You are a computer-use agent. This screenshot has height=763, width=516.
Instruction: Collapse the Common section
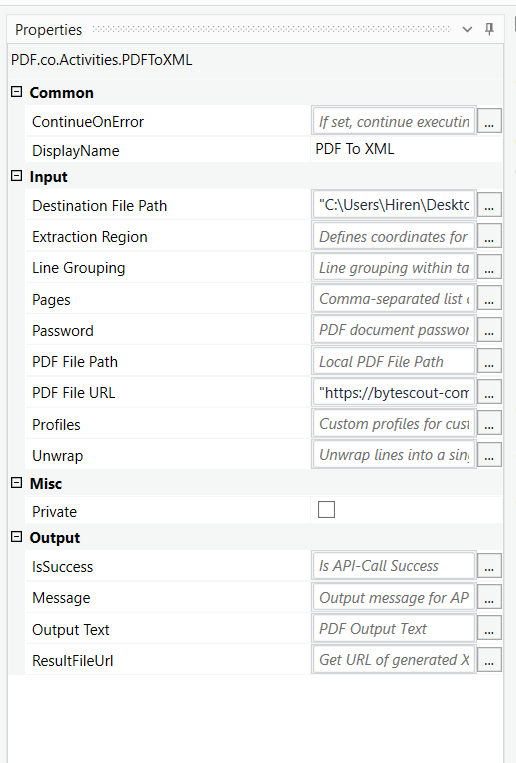[17, 92]
